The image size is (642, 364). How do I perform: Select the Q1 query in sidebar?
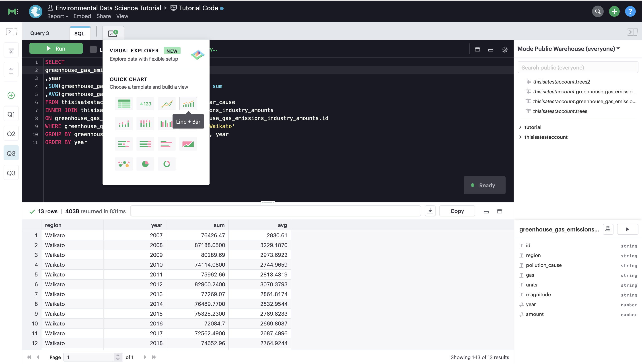(x=11, y=114)
